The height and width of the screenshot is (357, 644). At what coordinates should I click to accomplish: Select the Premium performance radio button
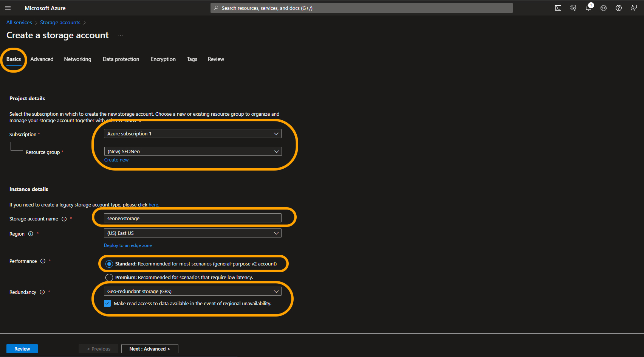tap(109, 278)
